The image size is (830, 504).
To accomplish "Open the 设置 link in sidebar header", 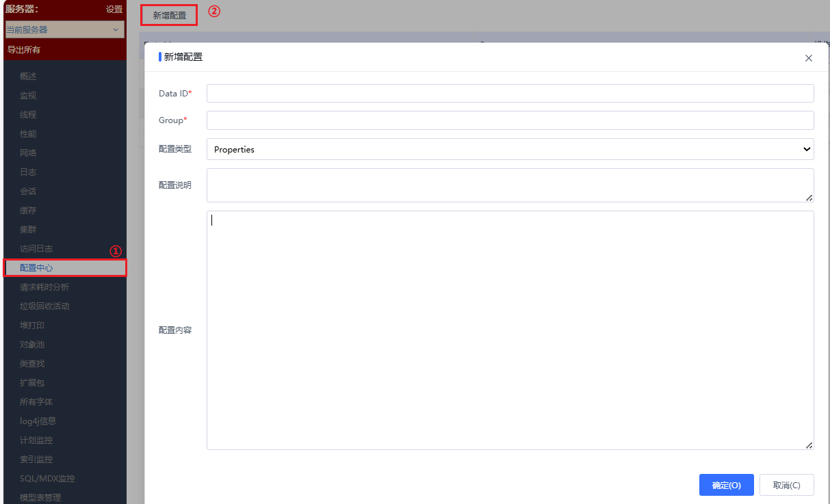I will 114,10.
